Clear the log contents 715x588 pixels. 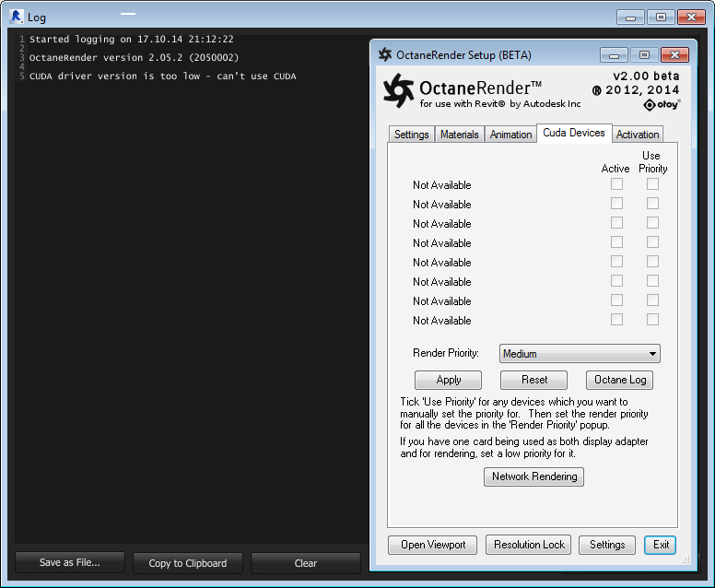(306, 563)
